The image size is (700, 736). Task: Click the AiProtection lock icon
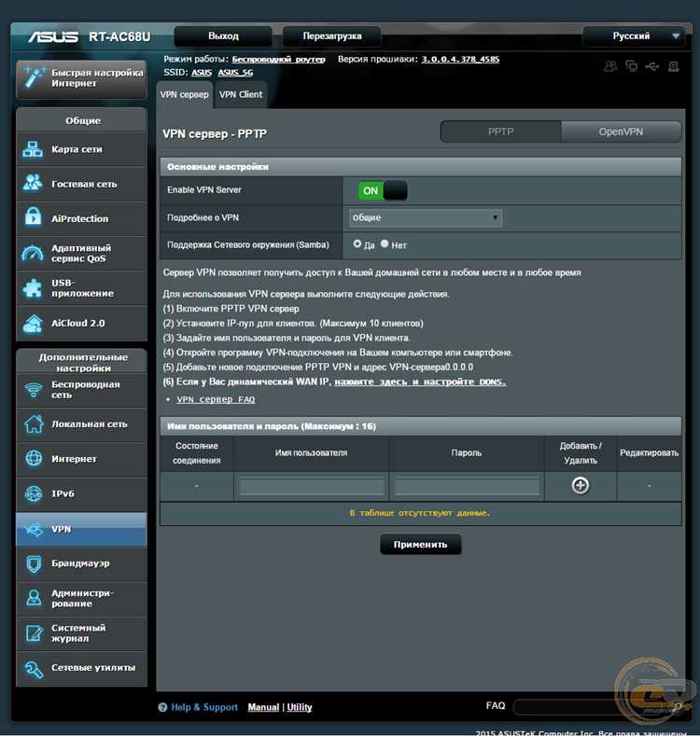[x=33, y=218]
